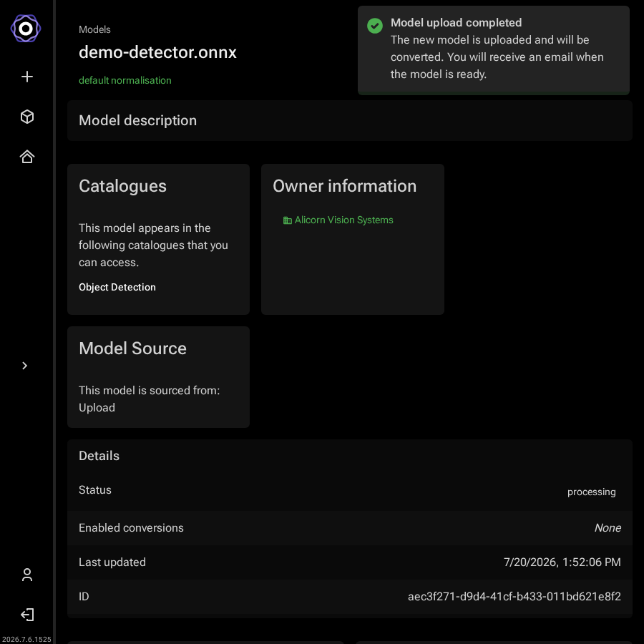This screenshot has height=644, width=644.
Task: Click the Upload source text
Action: point(97,408)
